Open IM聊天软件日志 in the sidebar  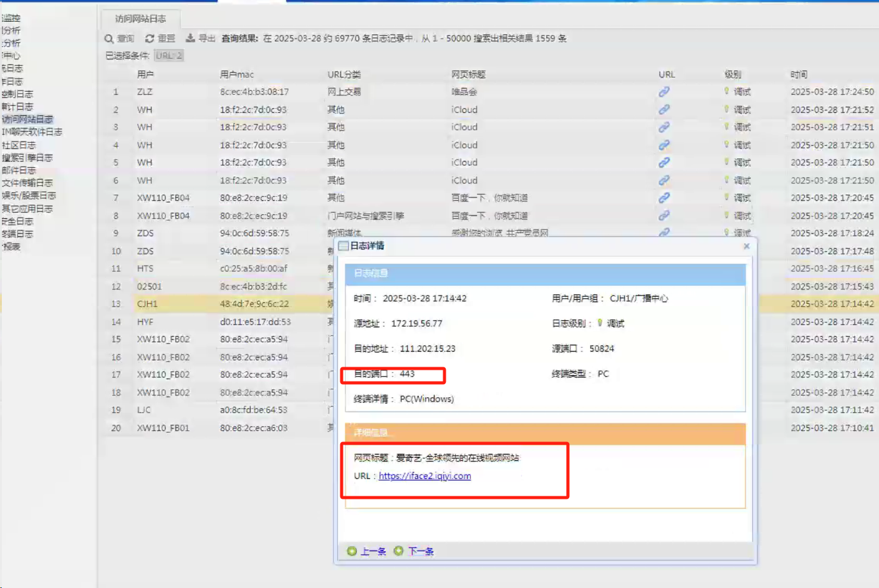(32, 132)
